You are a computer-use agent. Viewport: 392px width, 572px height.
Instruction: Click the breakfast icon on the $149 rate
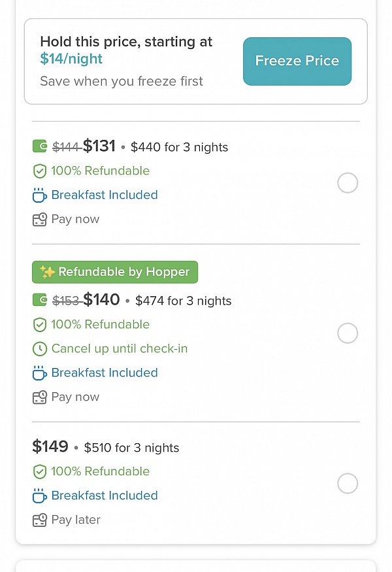40,496
